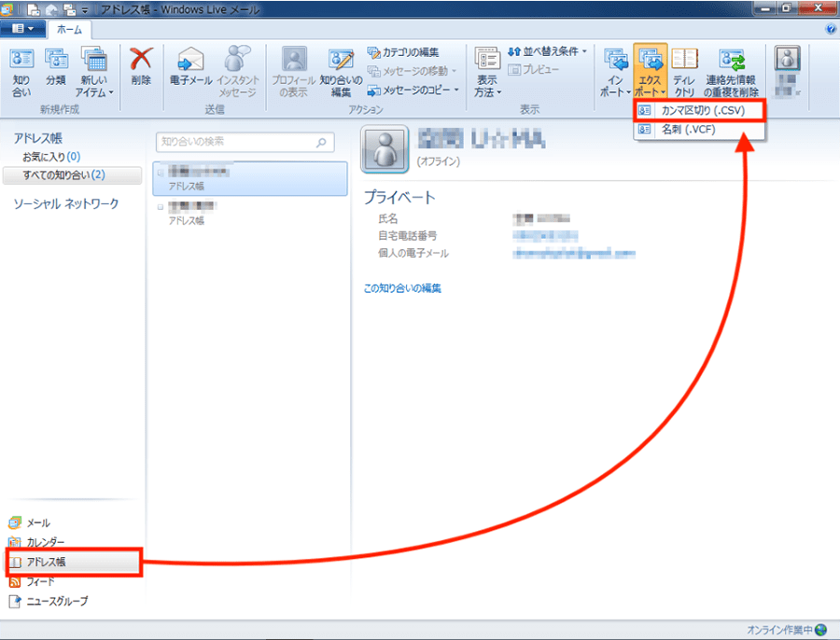Open the ディレクトリ button
The image size is (840, 640).
point(684,73)
